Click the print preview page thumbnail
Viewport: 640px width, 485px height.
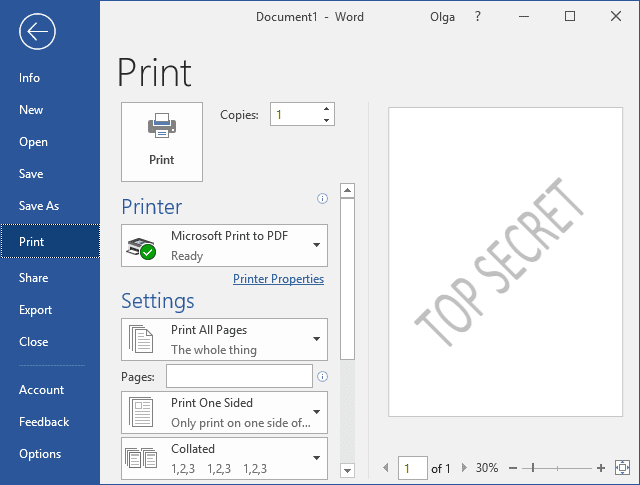[x=505, y=262]
